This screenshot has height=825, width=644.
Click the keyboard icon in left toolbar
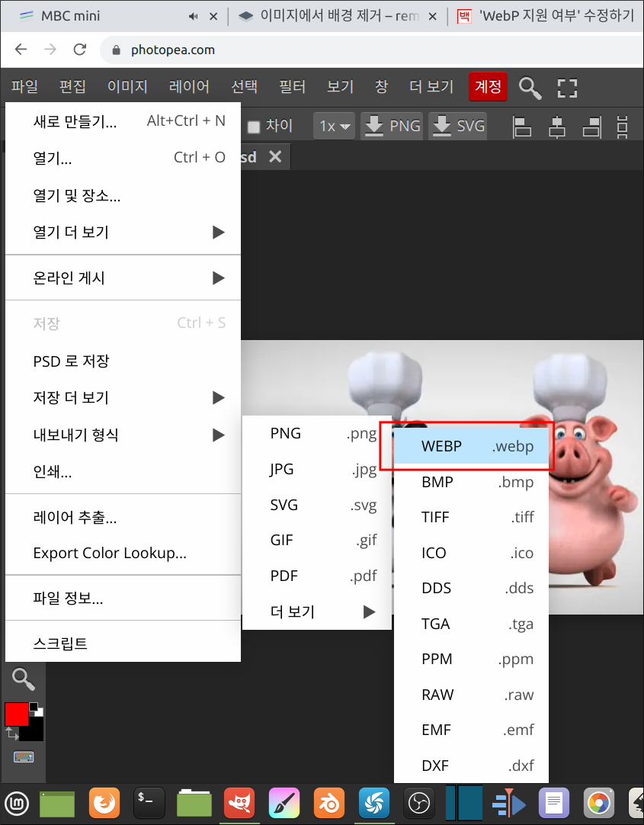[23, 757]
